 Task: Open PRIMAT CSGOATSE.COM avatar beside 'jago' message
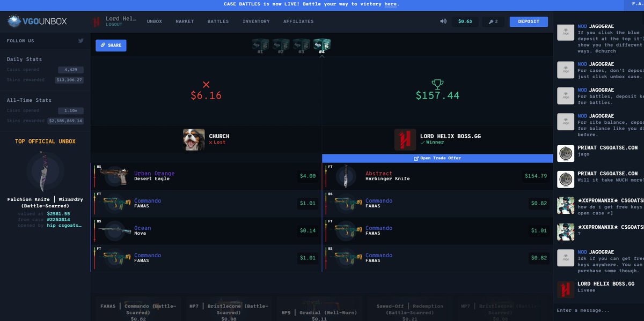tap(566, 153)
